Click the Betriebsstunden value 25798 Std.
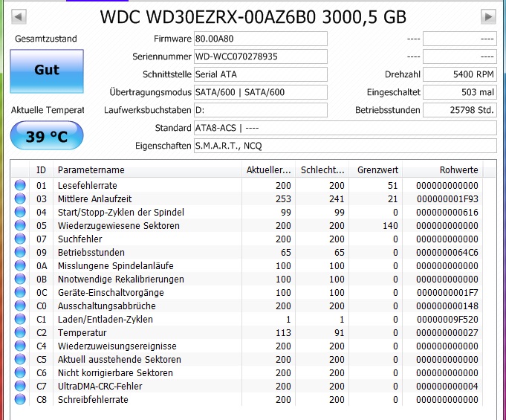 click(x=460, y=110)
